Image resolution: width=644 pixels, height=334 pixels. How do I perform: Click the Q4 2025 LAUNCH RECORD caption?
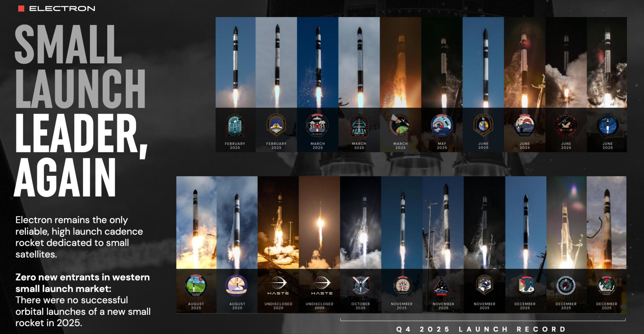[x=481, y=329]
